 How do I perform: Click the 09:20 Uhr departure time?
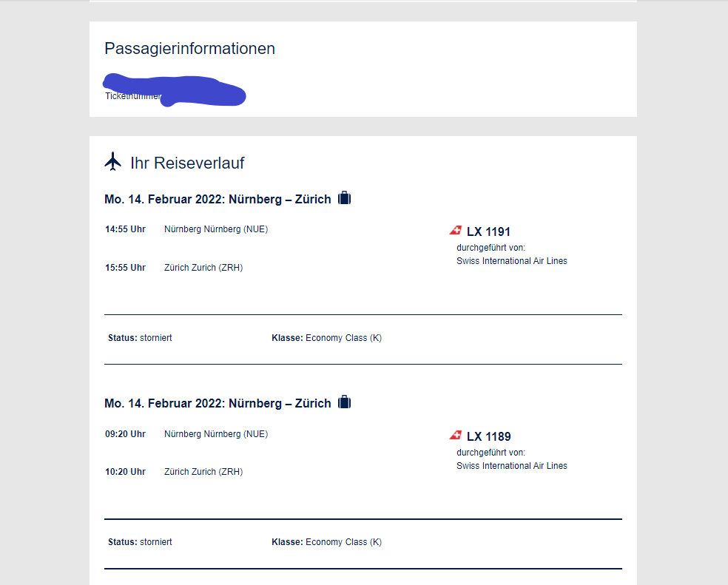(125, 434)
